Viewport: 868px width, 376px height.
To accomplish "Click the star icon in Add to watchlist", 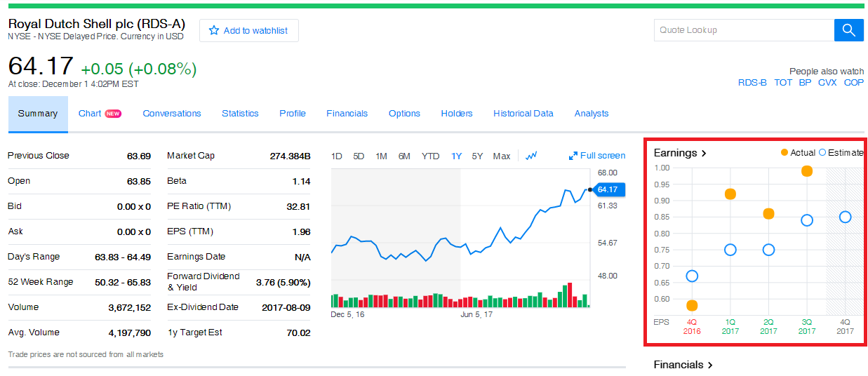I will pyautogui.click(x=214, y=31).
